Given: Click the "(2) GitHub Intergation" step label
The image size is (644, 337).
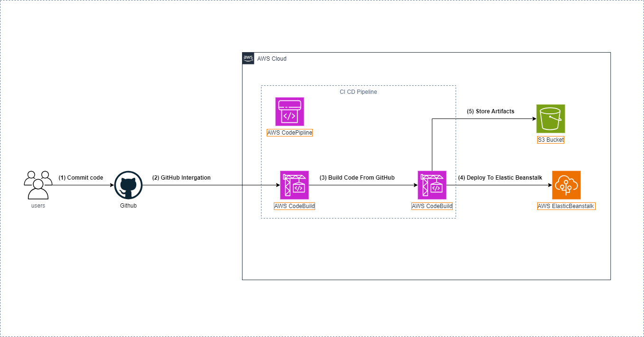Looking at the screenshot, I should (x=181, y=178).
